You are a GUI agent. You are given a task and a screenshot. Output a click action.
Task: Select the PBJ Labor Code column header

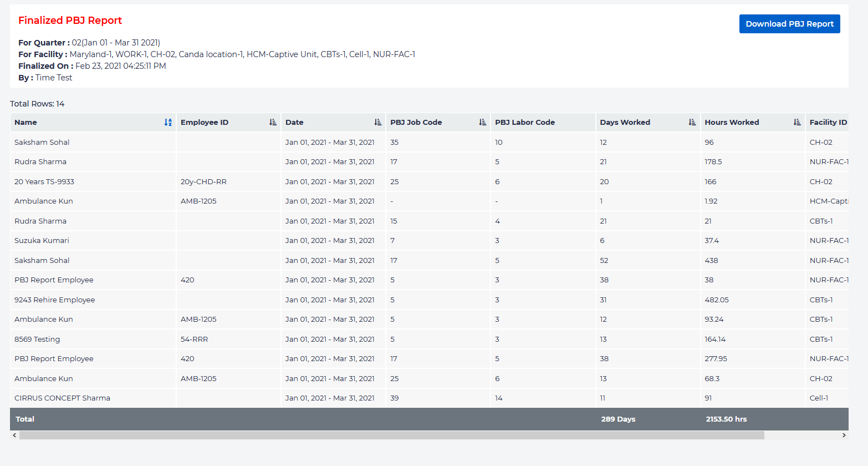pyautogui.click(x=524, y=123)
